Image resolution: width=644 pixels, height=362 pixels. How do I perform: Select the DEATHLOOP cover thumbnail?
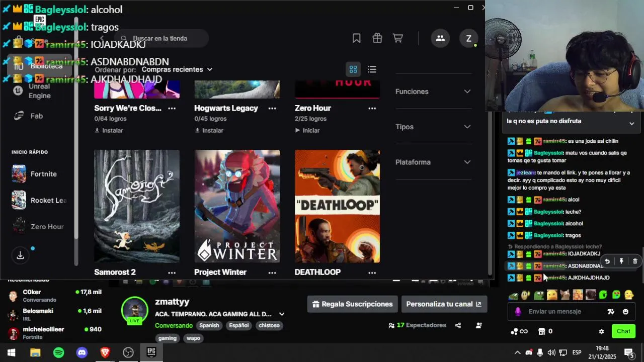click(337, 206)
